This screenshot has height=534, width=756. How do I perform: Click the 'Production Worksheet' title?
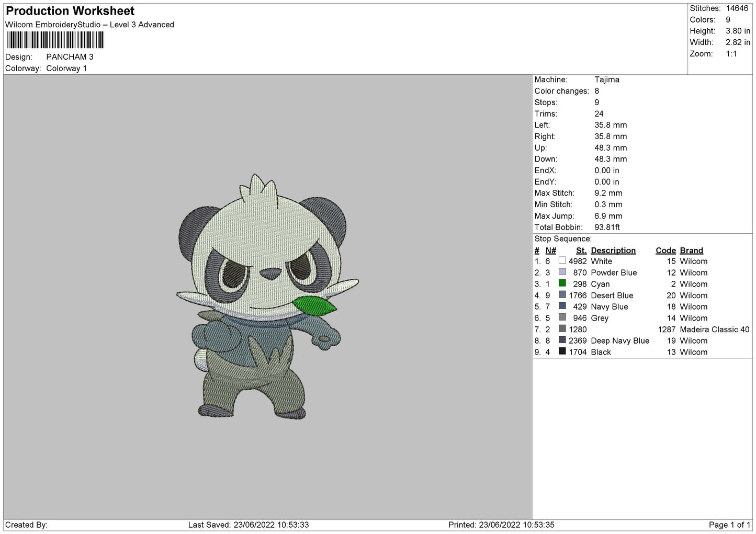[x=70, y=11]
